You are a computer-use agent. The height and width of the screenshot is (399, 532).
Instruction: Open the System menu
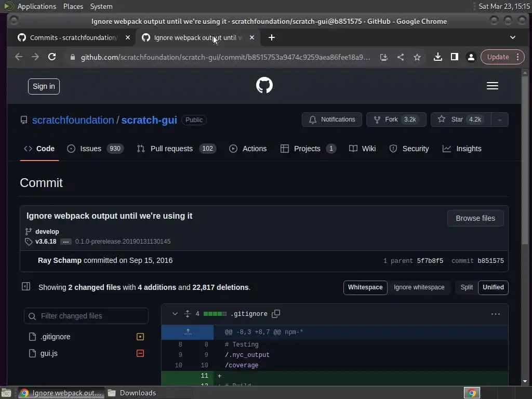pyautogui.click(x=101, y=6)
